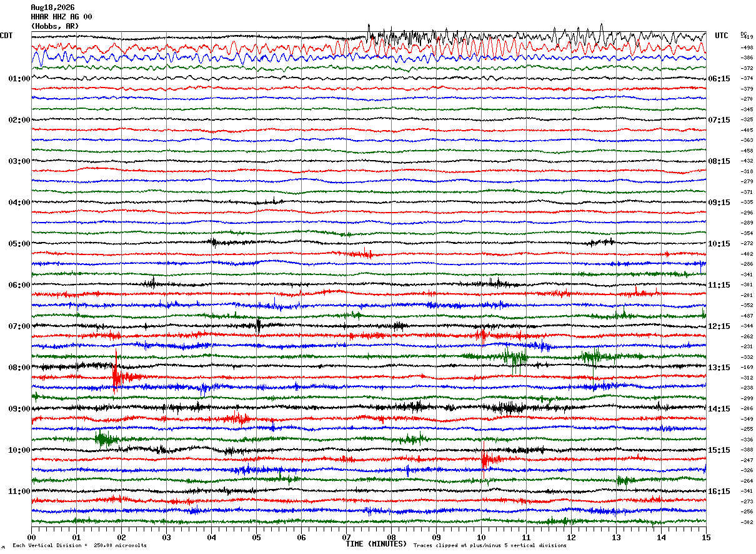Click the "09:15" UTC time label
This screenshot has width=756, height=554.
point(719,203)
